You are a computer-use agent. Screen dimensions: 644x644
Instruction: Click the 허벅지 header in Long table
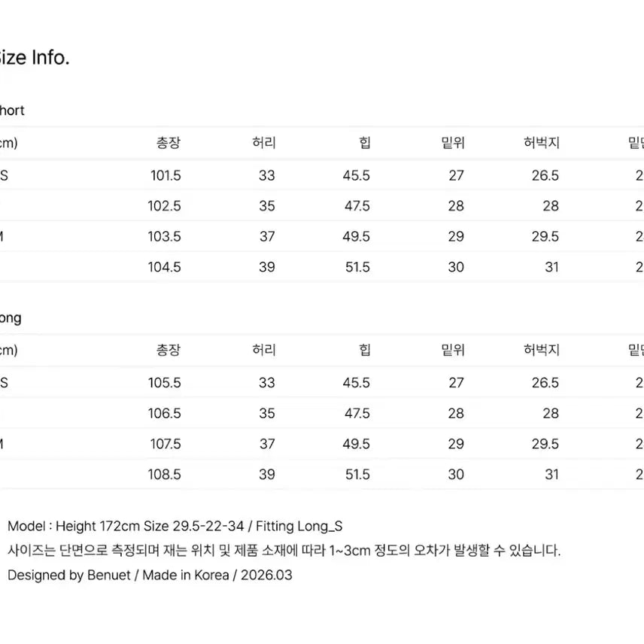(x=542, y=350)
